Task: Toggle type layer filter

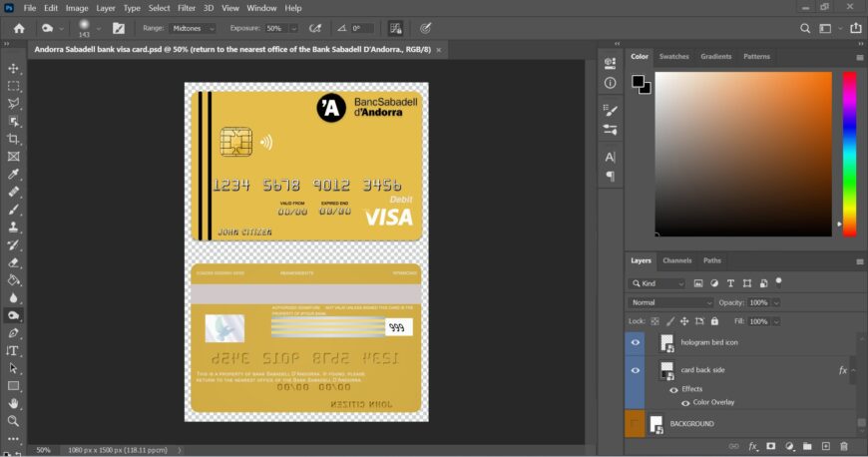Action: (730, 283)
